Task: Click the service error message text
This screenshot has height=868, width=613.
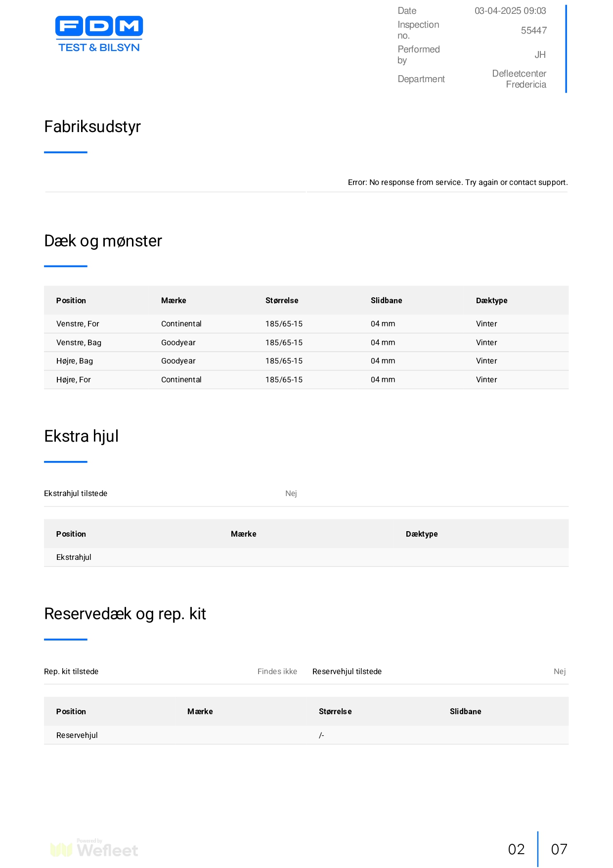Action: (x=458, y=183)
